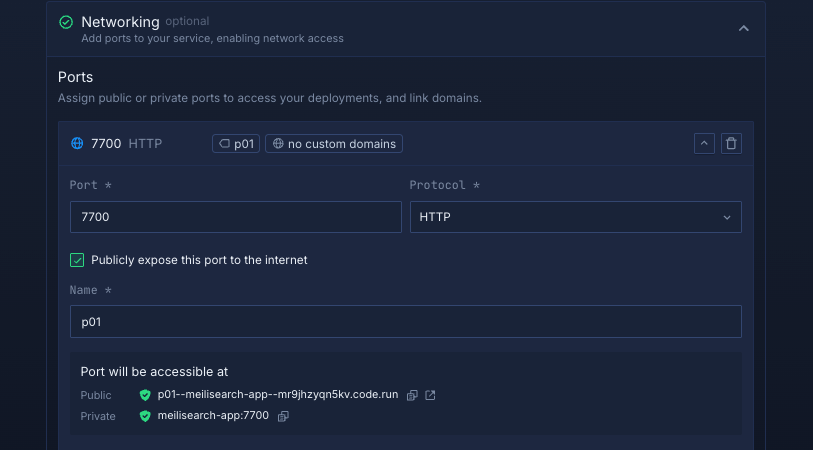Click the green check icon beside Networking

66,22
